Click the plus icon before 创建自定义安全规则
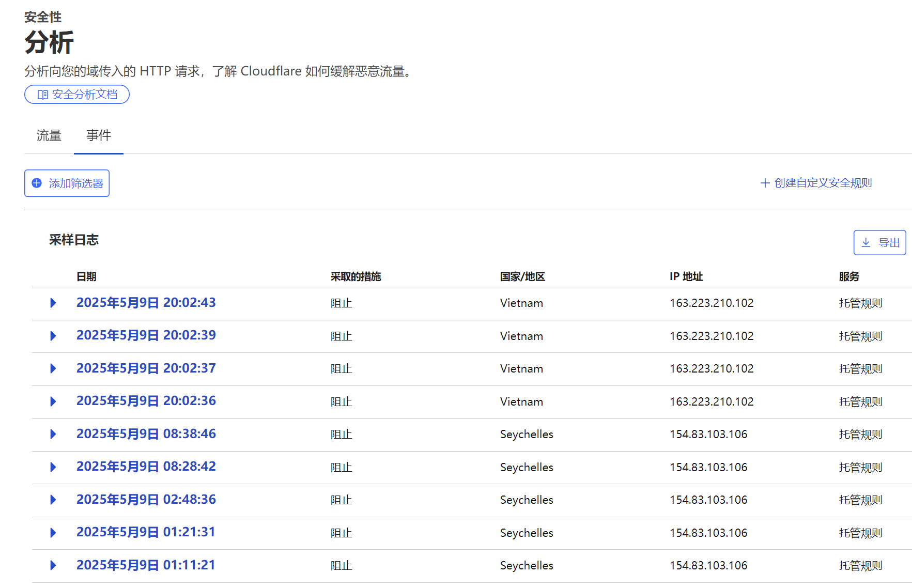912x588 pixels. coord(765,183)
